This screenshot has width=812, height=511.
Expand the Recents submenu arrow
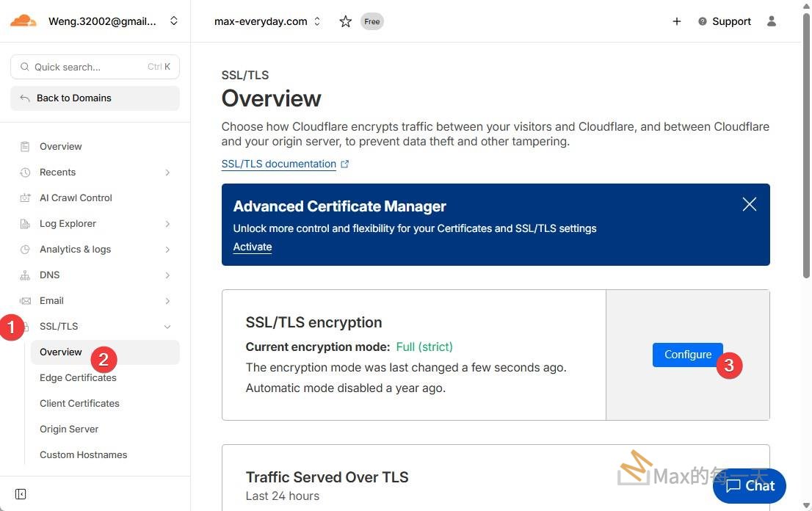point(167,173)
